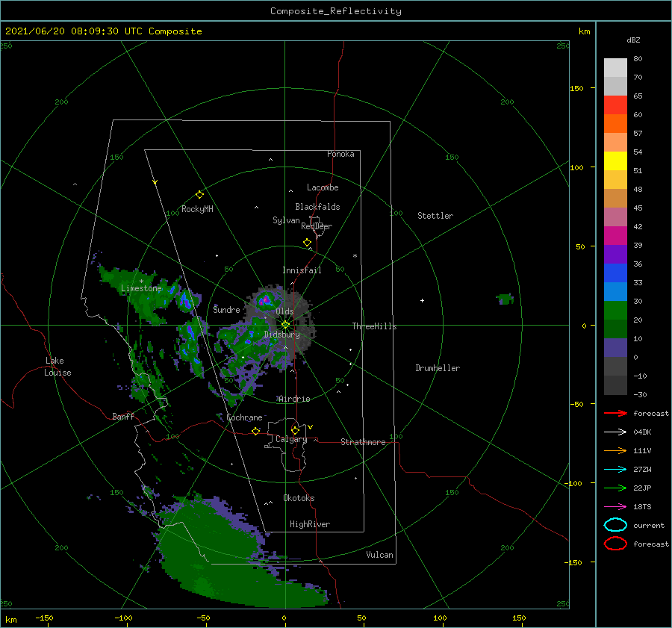Screen dimensions: 672x628
Task: Click the Innisfail label
Action: click(302, 270)
